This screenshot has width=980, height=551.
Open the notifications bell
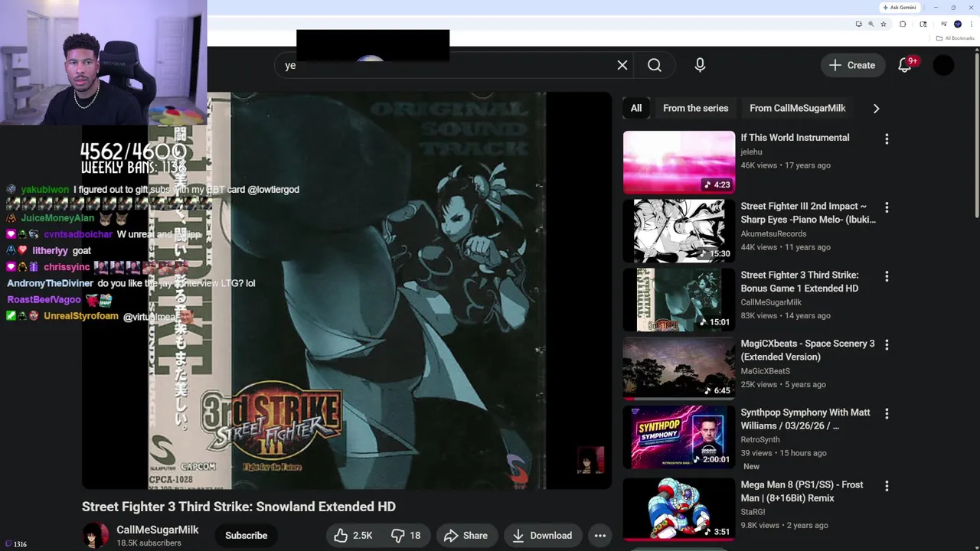(905, 65)
